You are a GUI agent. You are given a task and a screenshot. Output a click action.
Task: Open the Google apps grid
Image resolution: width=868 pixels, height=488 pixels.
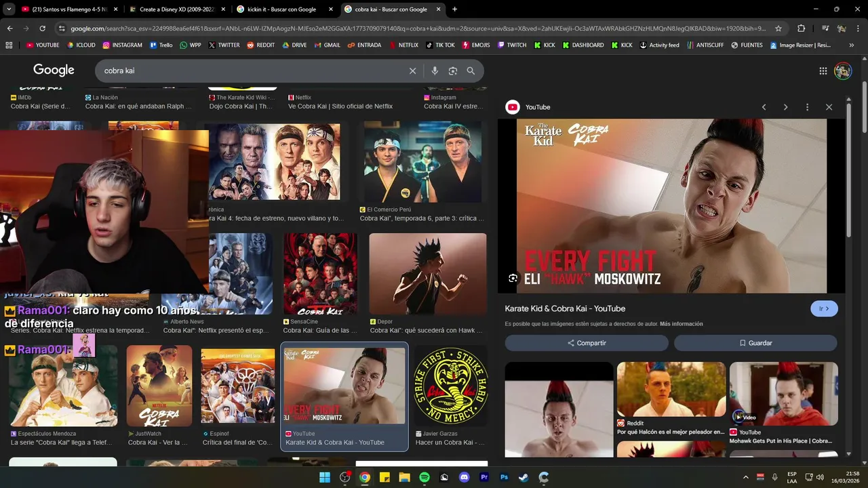[823, 70]
